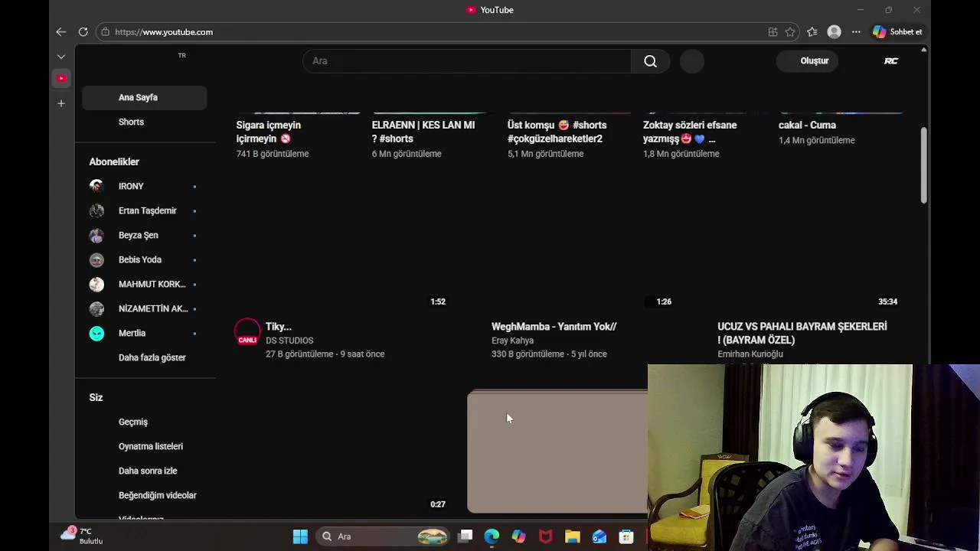
Task: Open the RC account avatar menu
Action: click(x=891, y=60)
